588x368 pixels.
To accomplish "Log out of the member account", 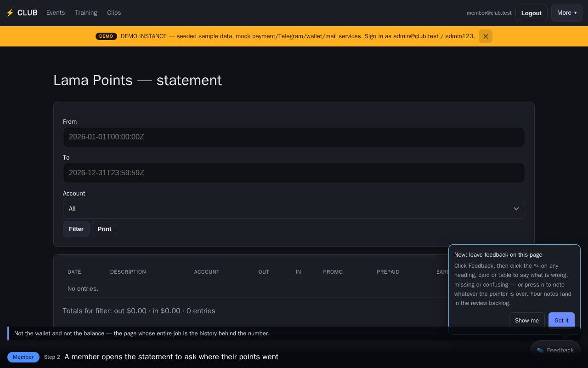I will pyautogui.click(x=531, y=13).
